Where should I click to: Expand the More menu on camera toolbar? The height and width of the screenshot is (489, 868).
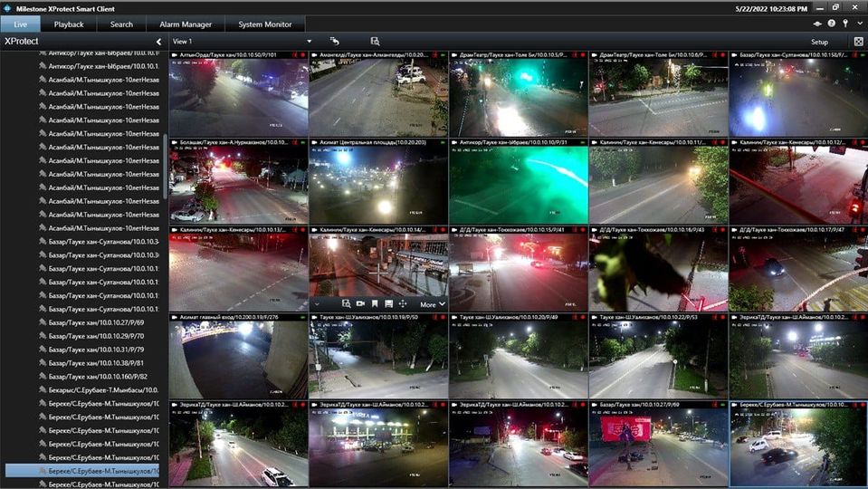click(x=433, y=304)
